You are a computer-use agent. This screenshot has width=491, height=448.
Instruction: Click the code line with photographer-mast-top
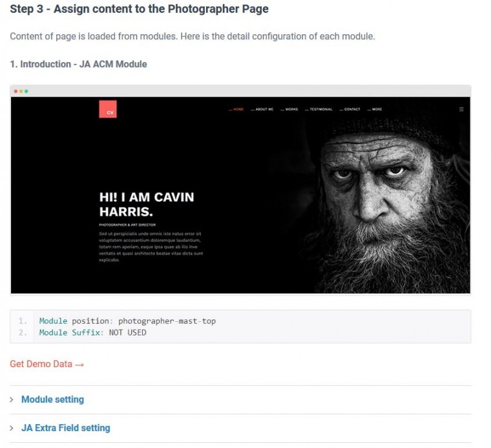(x=127, y=321)
